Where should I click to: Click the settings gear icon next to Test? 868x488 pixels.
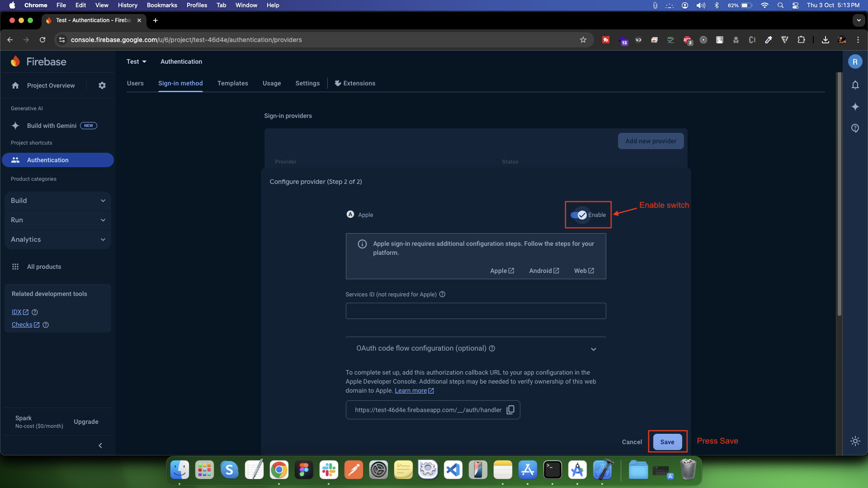click(101, 84)
